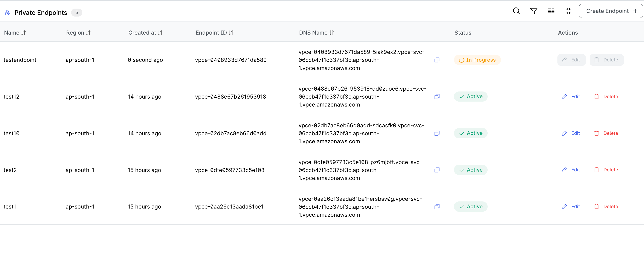Click the collapse density icon in the toolbar
644x262 pixels.
pyautogui.click(x=568, y=11)
